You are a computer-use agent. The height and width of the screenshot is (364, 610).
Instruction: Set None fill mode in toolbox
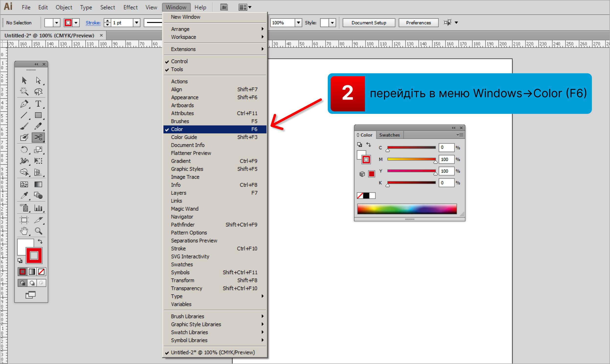pyautogui.click(x=41, y=271)
